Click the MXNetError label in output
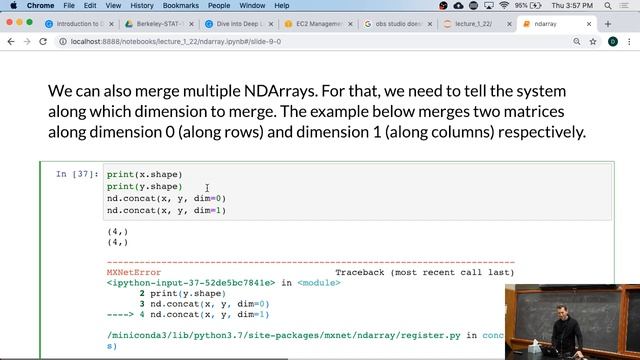 point(134,272)
